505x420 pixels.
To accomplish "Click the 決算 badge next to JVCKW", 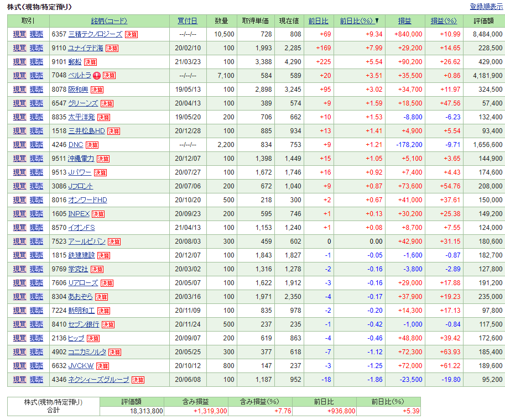I will coord(102,366).
